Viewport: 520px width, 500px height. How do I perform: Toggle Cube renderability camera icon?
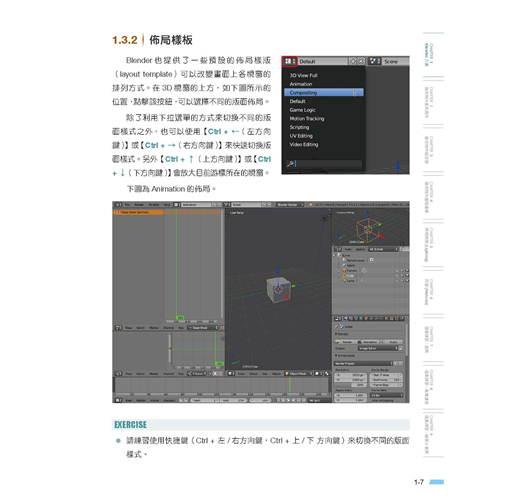[407, 276]
